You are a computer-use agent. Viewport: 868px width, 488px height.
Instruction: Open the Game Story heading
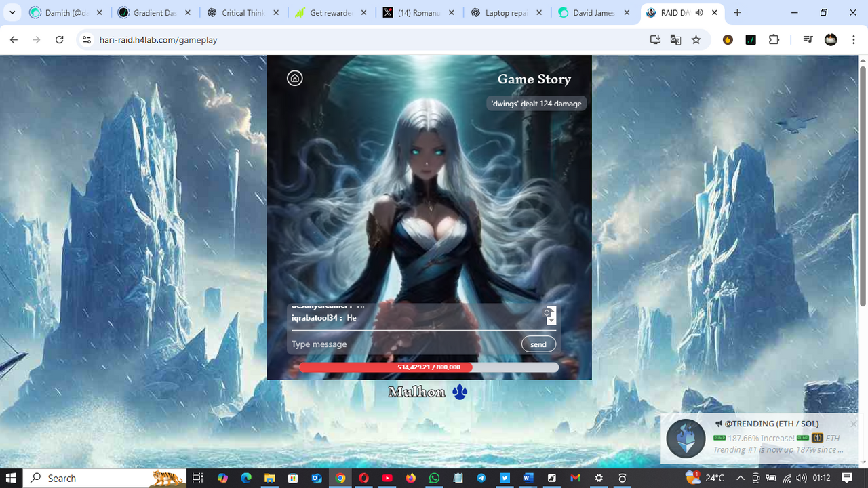point(534,79)
